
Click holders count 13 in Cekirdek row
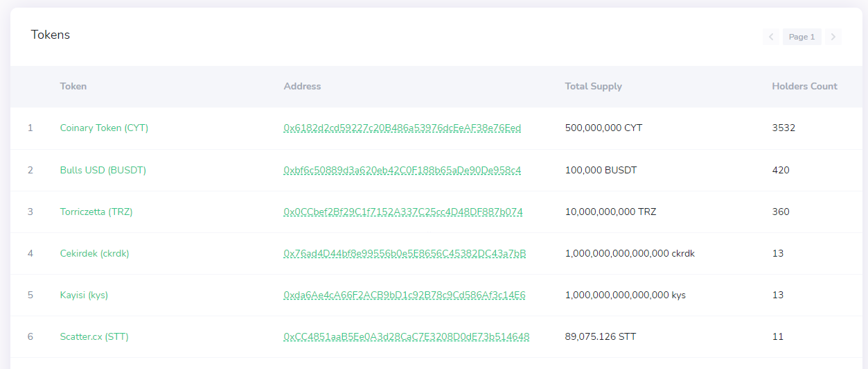click(x=778, y=253)
